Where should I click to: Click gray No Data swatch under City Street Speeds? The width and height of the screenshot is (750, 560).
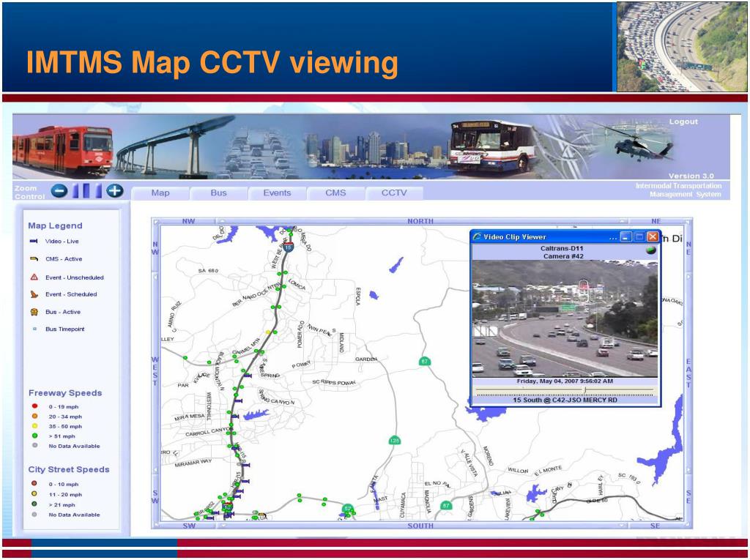pos(34,515)
